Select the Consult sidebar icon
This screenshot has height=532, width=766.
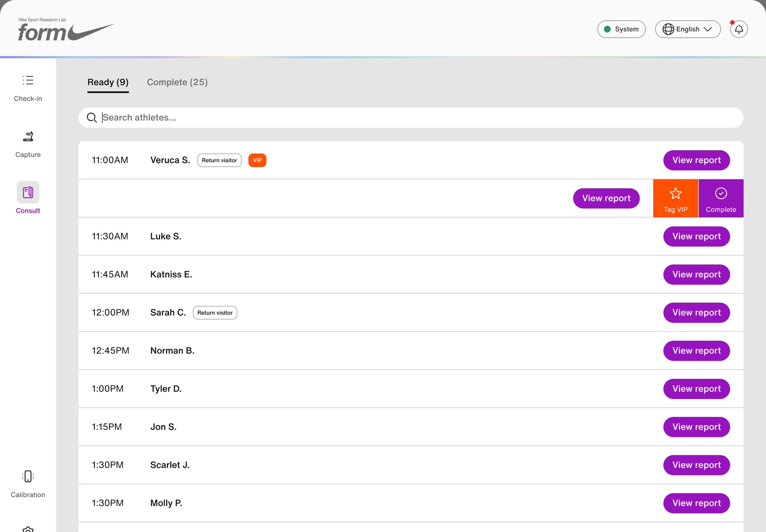(x=28, y=192)
